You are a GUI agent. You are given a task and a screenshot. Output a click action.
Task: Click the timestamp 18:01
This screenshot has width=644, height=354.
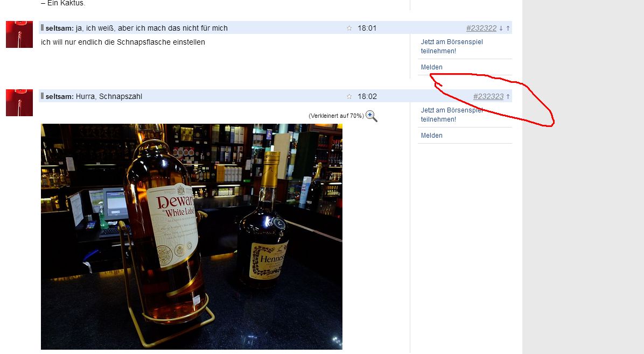(367, 29)
